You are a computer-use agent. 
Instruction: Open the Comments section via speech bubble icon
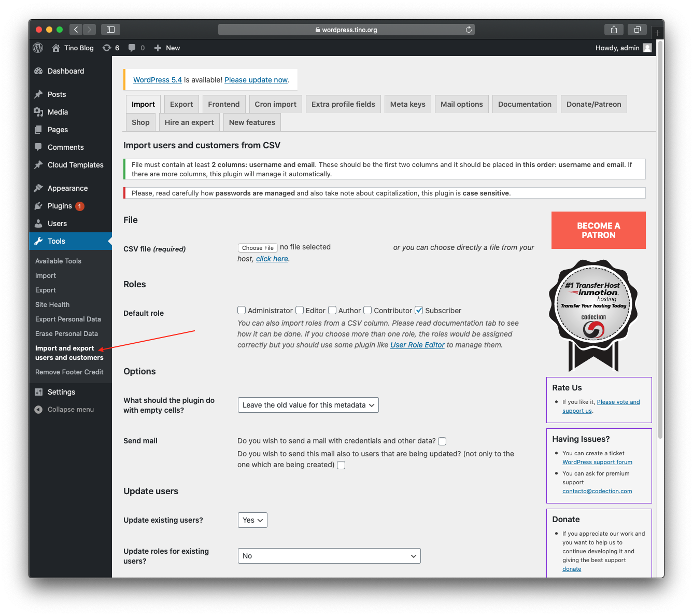tap(38, 147)
